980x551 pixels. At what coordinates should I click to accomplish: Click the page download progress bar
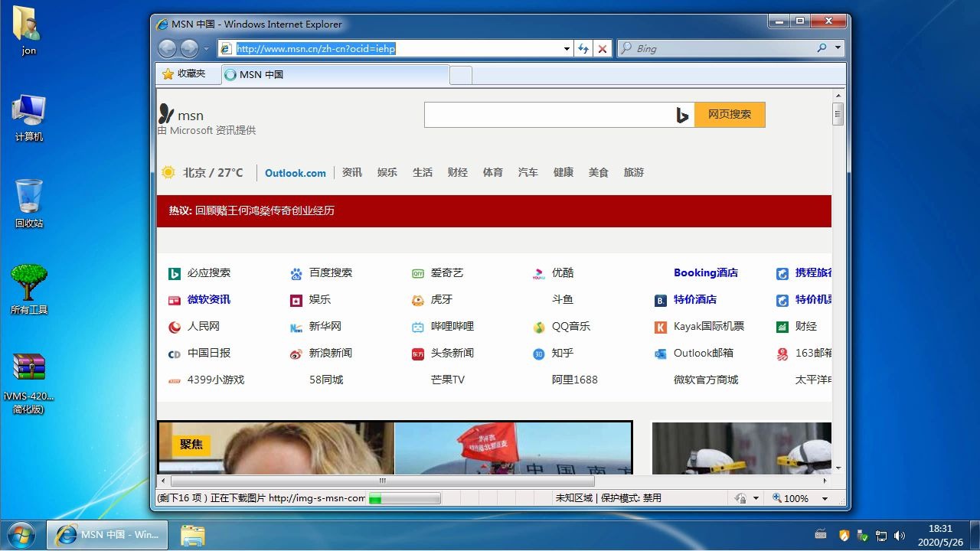404,498
